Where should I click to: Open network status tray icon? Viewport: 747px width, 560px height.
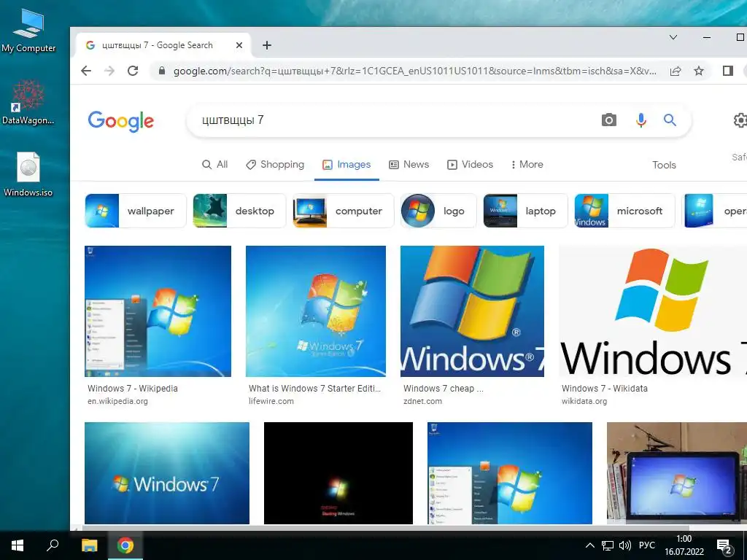click(608, 545)
